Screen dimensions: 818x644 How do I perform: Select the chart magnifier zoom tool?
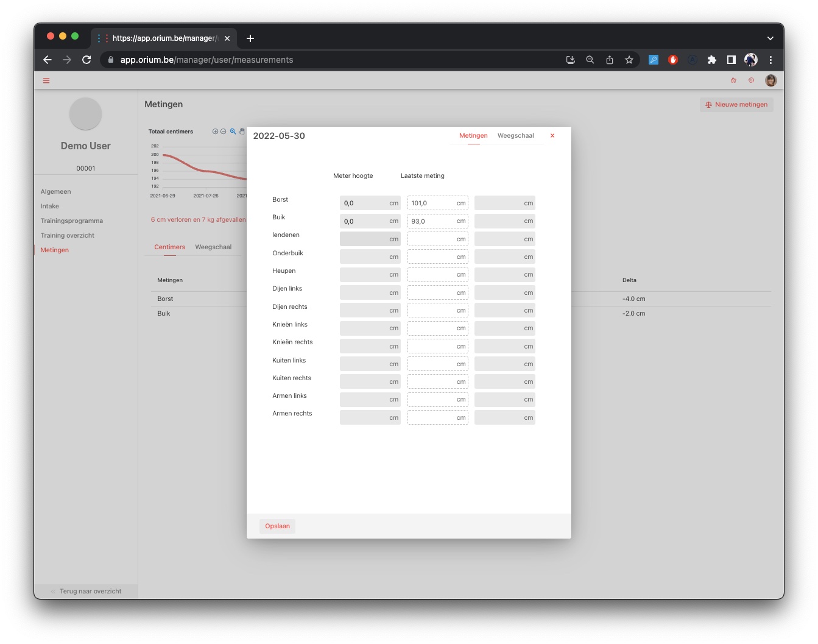click(233, 132)
